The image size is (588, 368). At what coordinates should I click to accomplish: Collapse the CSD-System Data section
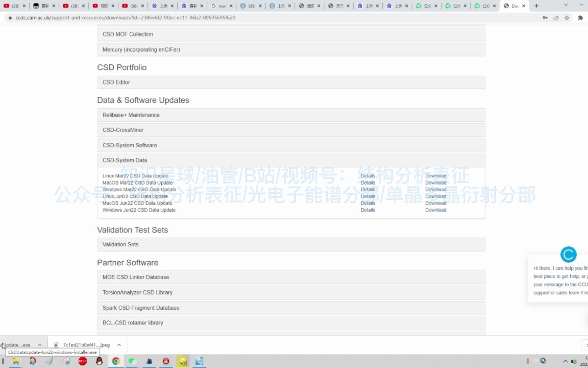coord(291,160)
